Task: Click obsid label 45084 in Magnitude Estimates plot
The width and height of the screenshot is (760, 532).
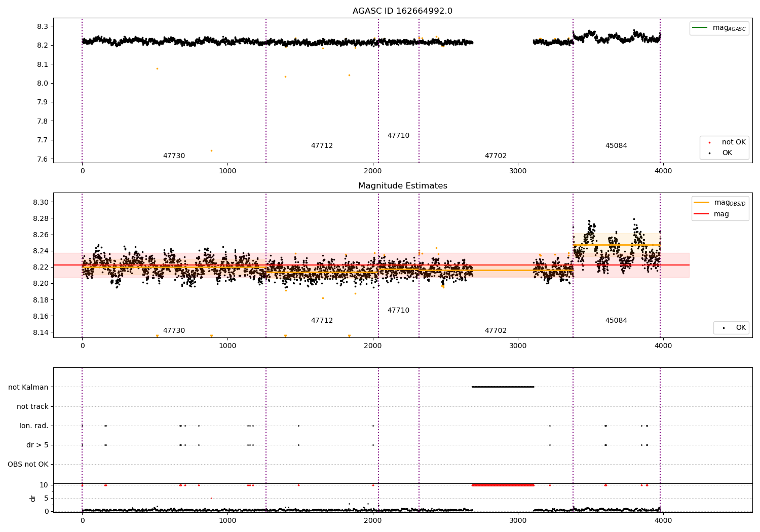Action: coord(616,321)
